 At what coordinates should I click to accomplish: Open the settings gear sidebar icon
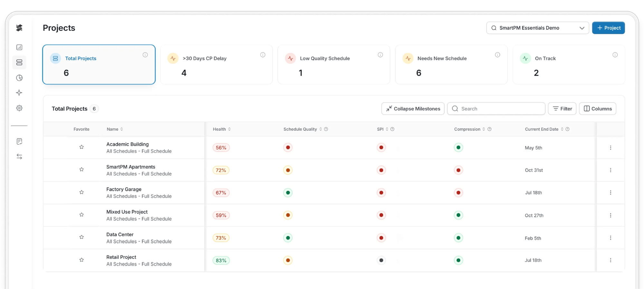click(x=19, y=108)
